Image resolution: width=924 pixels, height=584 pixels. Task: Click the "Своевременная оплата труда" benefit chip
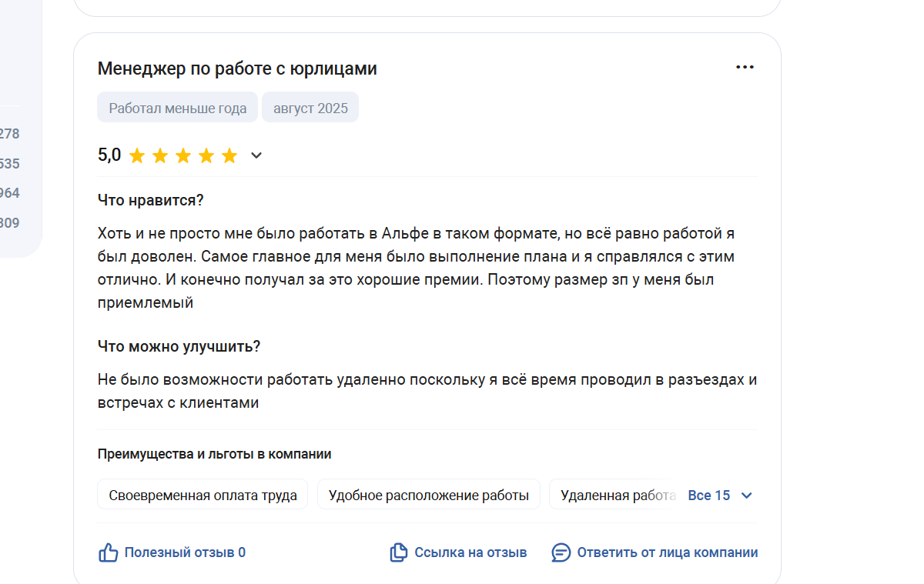(x=203, y=495)
